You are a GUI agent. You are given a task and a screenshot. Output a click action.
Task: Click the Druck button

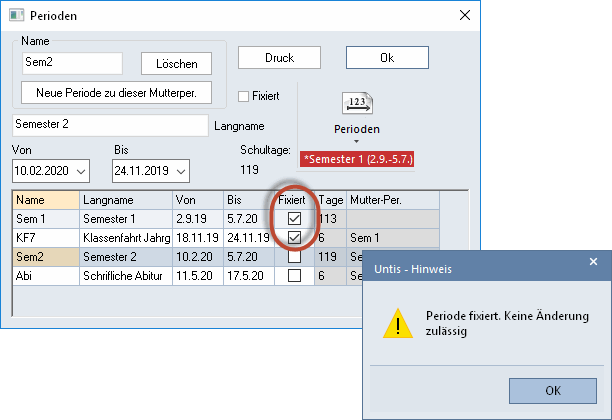[279, 58]
